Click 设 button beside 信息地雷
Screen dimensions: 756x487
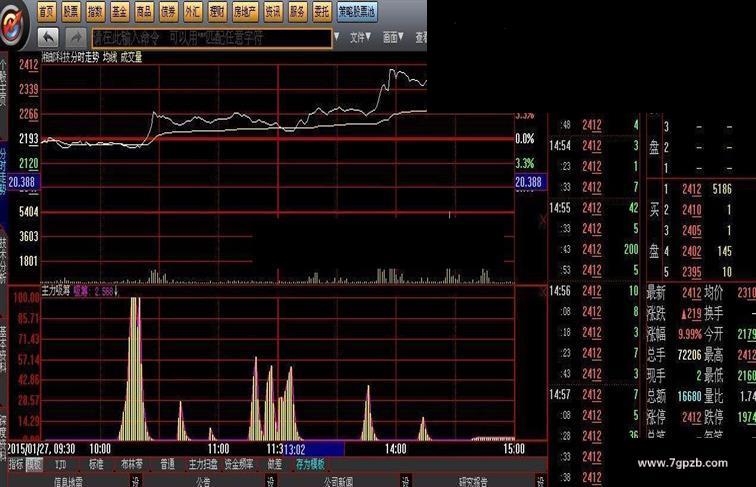[x=135, y=481]
